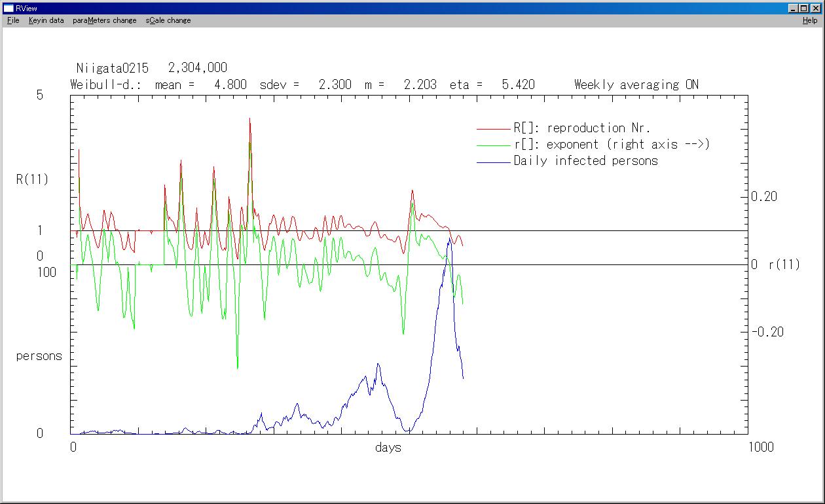
Task: Click the red legend line for reproduction Nr.
Action: [x=493, y=129]
